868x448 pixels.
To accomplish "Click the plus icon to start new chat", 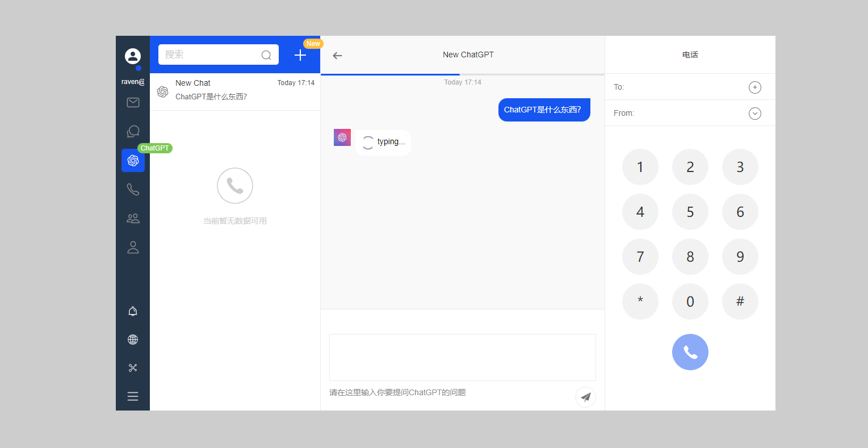I will pos(300,55).
